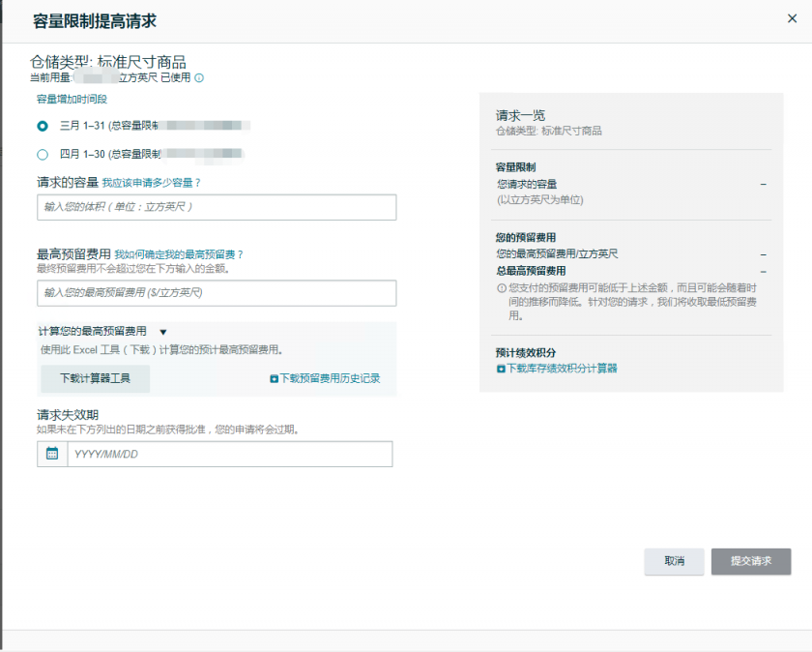Select the 三月 1–31 radio option
The height and width of the screenshot is (652, 812).
(x=43, y=126)
